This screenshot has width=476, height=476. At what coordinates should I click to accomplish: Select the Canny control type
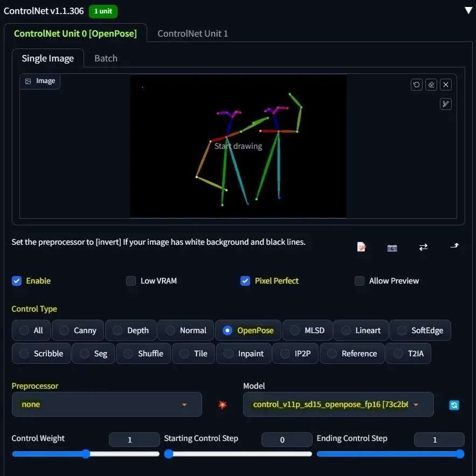pos(78,330)
